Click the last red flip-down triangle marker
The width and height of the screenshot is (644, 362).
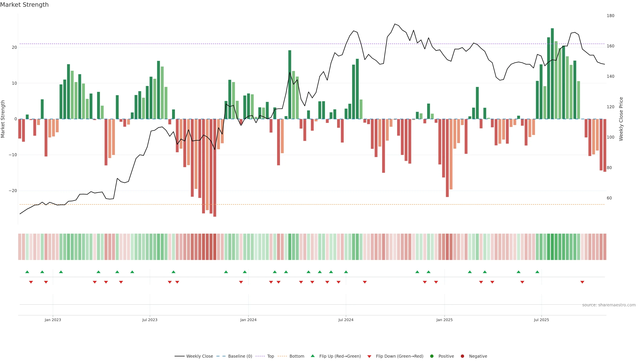click(582, 282)
